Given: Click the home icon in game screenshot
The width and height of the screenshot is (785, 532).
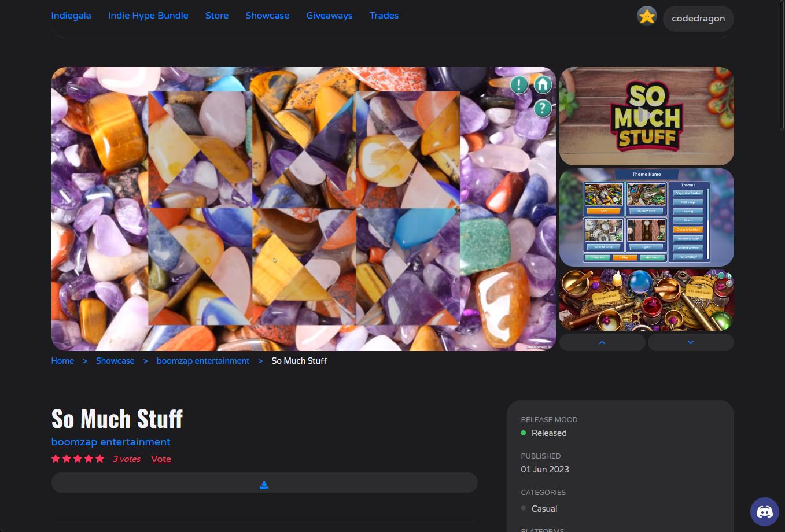Looking at the screenshot, I should click(543, 85).
